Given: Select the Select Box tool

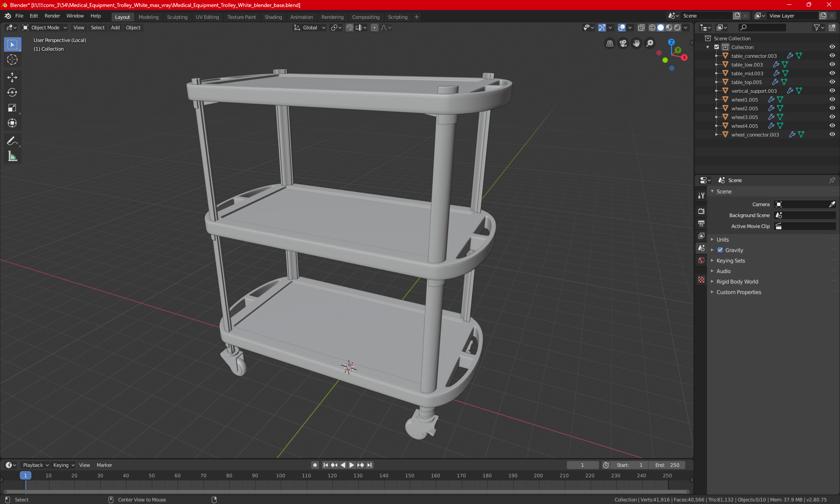Looking at the screenshot, I should pos(12,45).
